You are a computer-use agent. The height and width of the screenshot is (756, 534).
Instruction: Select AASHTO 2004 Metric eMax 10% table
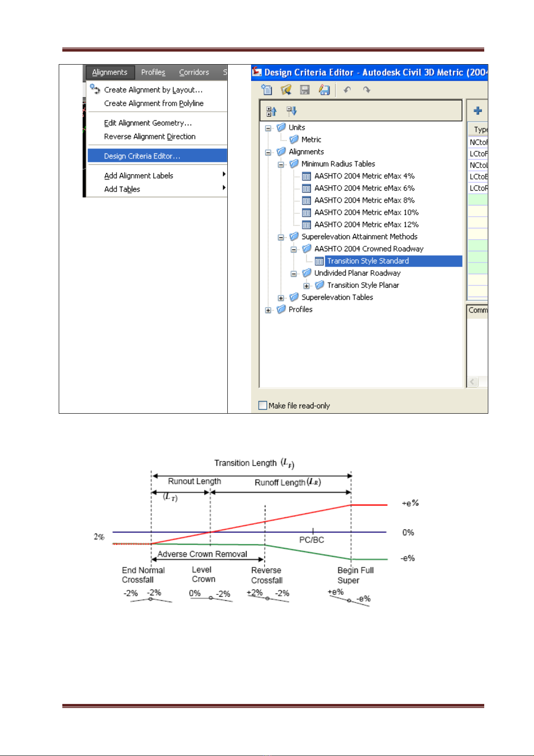[x=366, y=212]
